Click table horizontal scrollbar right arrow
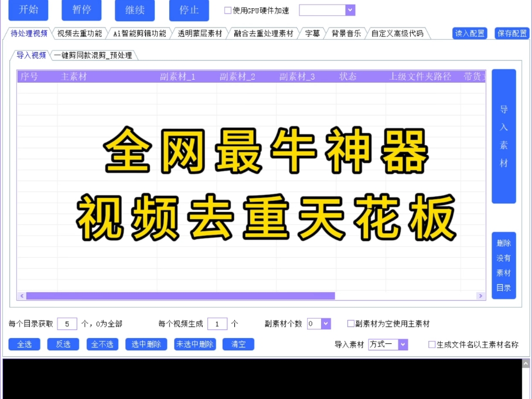This screenshot has height=399, width=532. point(480,296)
